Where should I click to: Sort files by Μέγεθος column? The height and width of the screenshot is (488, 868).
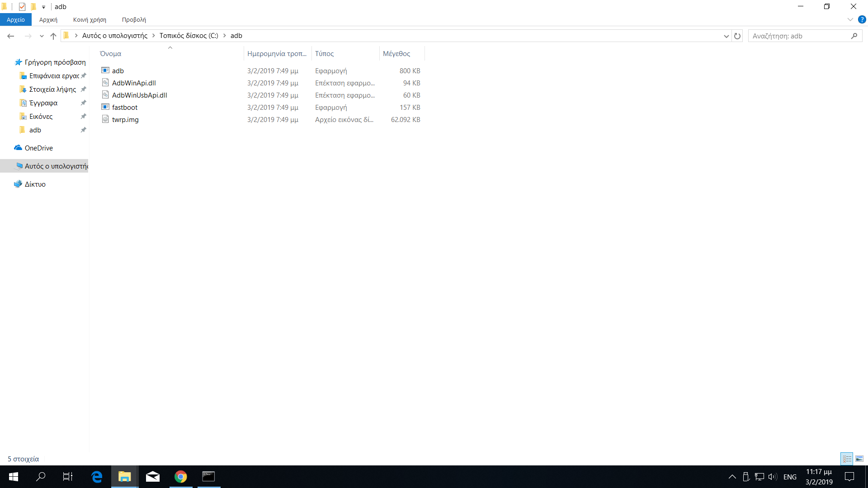[x=396, y=54]
